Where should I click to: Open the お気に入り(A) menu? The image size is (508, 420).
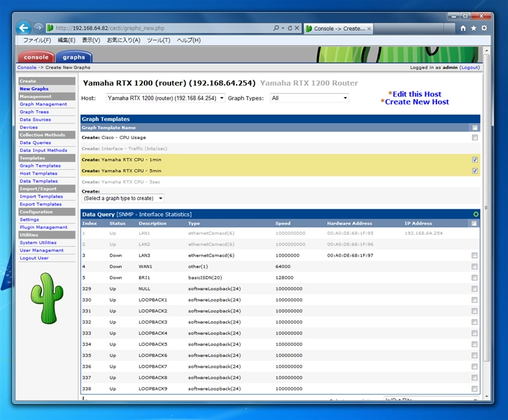[124, 40]
